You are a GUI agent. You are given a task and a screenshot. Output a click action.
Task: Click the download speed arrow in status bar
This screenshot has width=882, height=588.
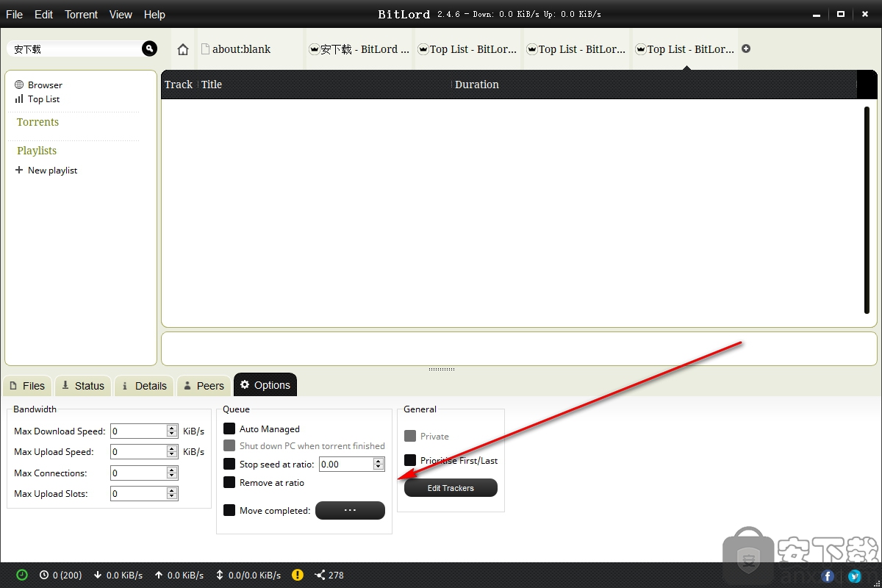(x=98, y=575)
